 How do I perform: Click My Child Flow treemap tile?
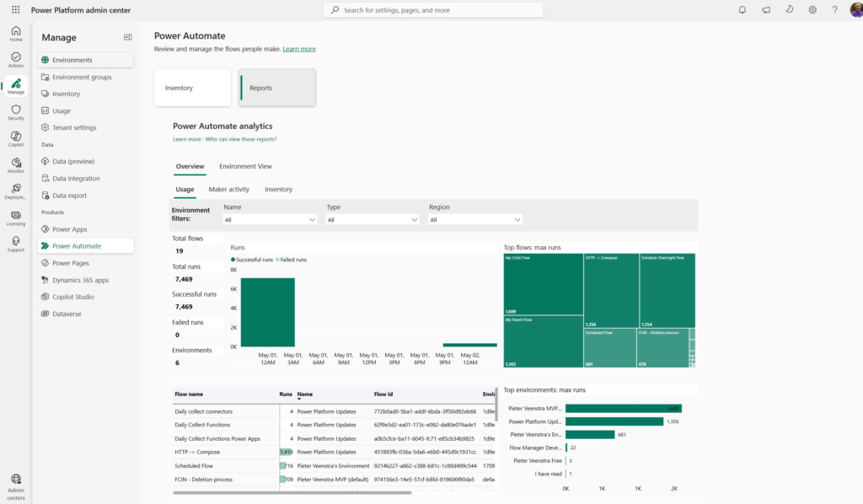coord(544,284)
